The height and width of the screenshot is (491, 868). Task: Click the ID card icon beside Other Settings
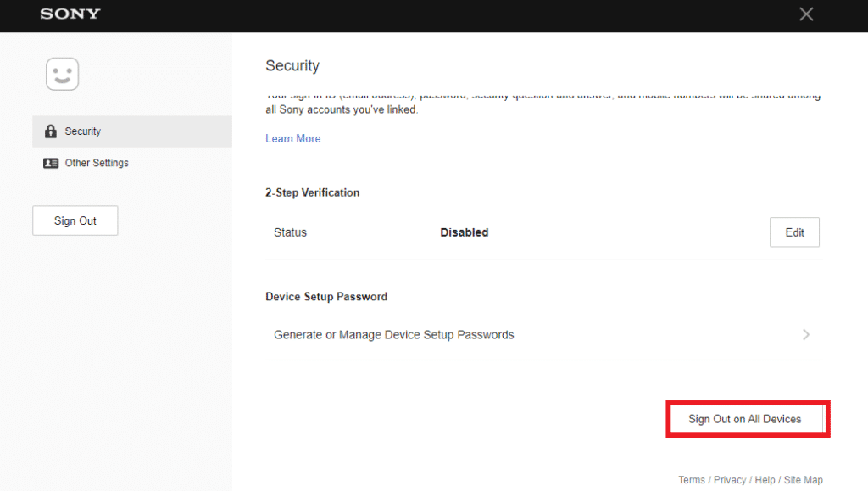(51, 163)
